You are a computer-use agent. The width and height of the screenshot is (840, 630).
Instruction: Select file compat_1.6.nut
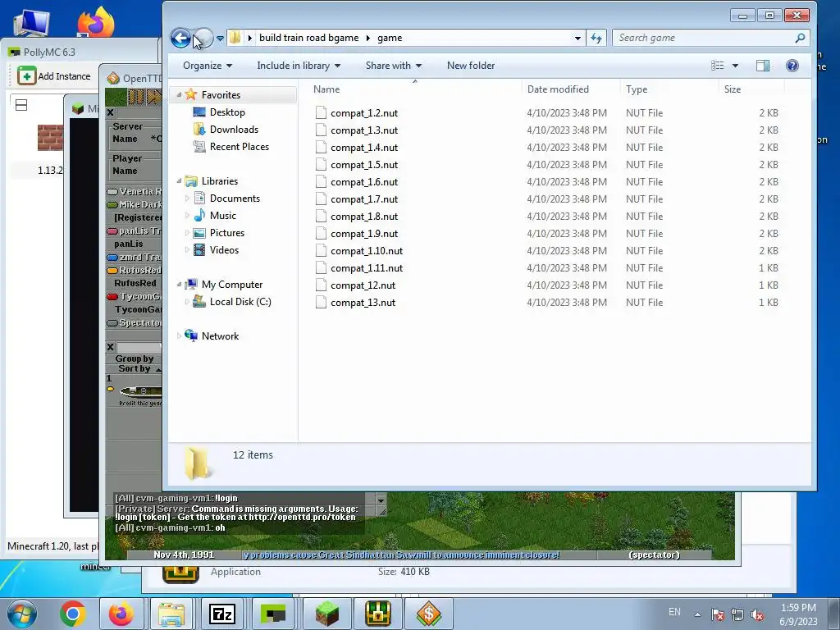tap(363, 182)
